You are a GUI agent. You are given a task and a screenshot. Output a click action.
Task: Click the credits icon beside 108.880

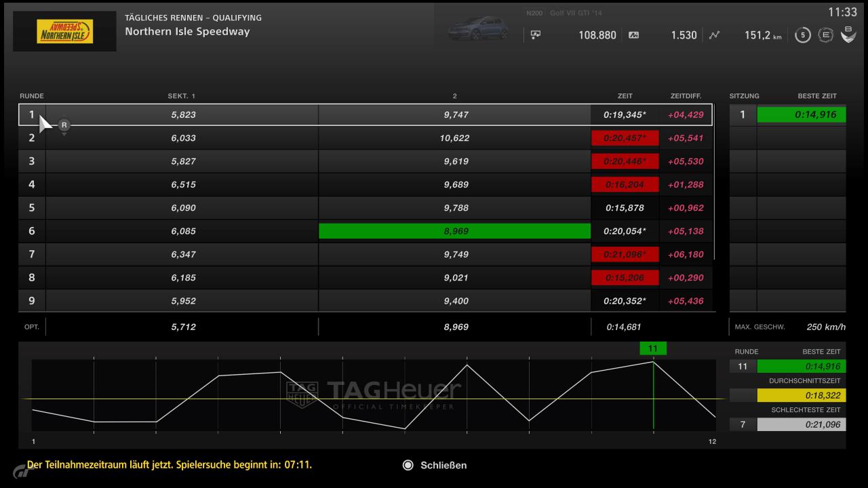[x=536, y=35]
